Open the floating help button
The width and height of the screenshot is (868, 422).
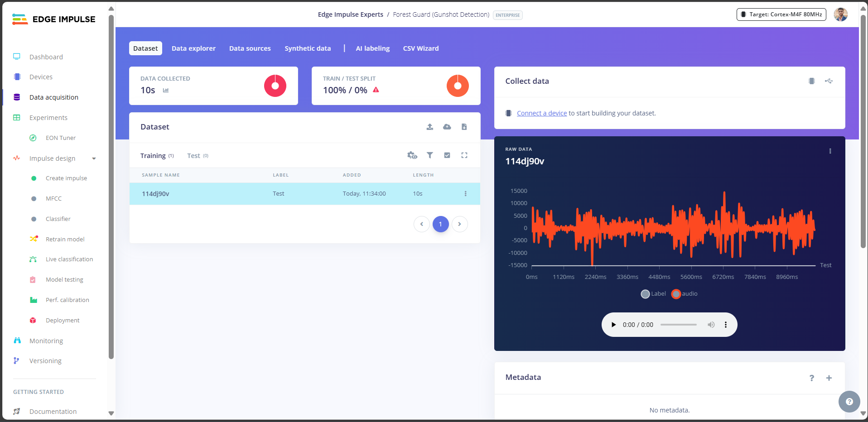849,402
